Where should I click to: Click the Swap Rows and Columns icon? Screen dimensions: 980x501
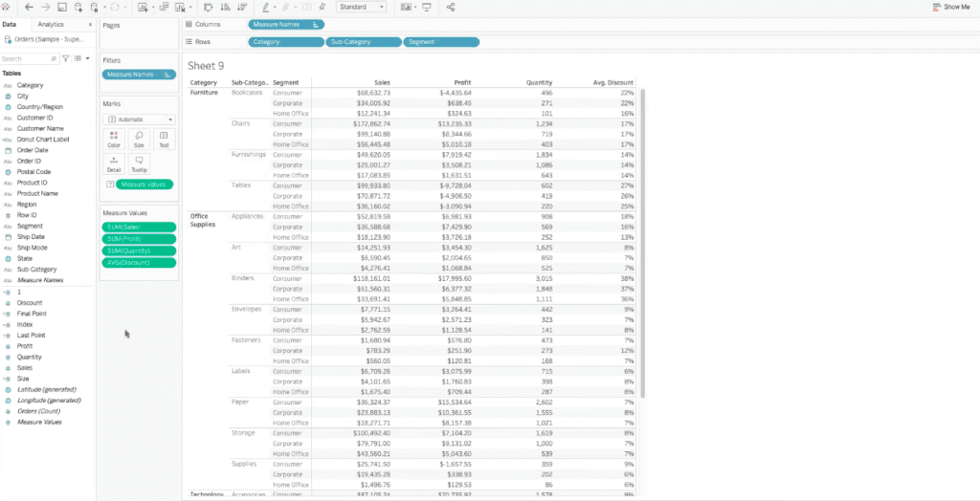tap(208, 7)
